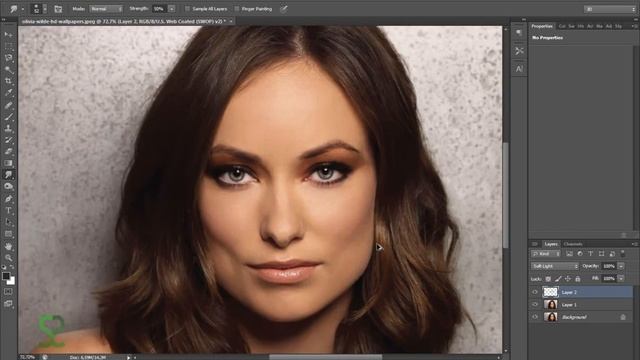This screenshot has width=640, height=360.
Task: Enable Sample All Layers checkbox
Action: (x=187, y=9)
